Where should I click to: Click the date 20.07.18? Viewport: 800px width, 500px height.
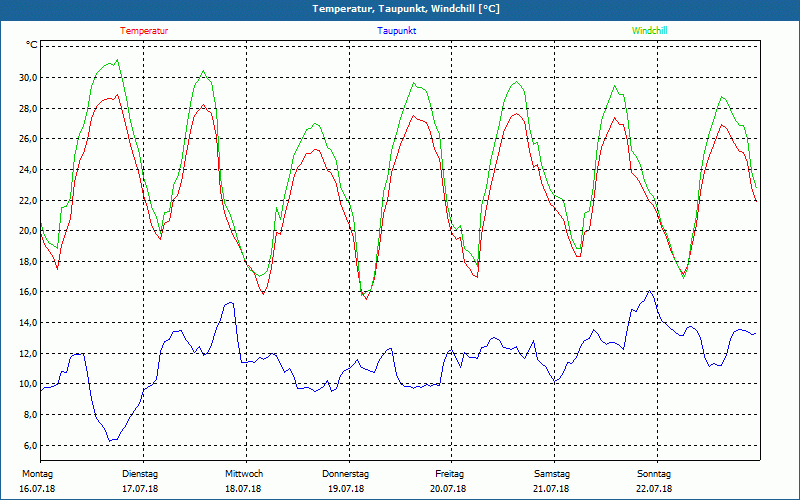[x=448, y=489]
